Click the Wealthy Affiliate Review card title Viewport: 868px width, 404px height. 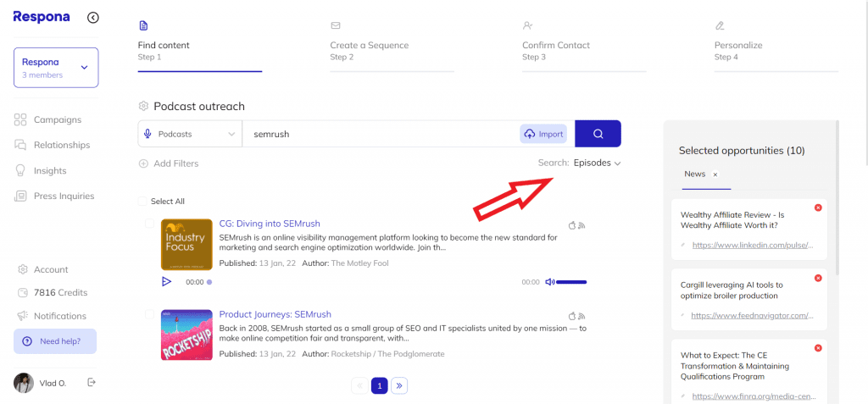733,219
